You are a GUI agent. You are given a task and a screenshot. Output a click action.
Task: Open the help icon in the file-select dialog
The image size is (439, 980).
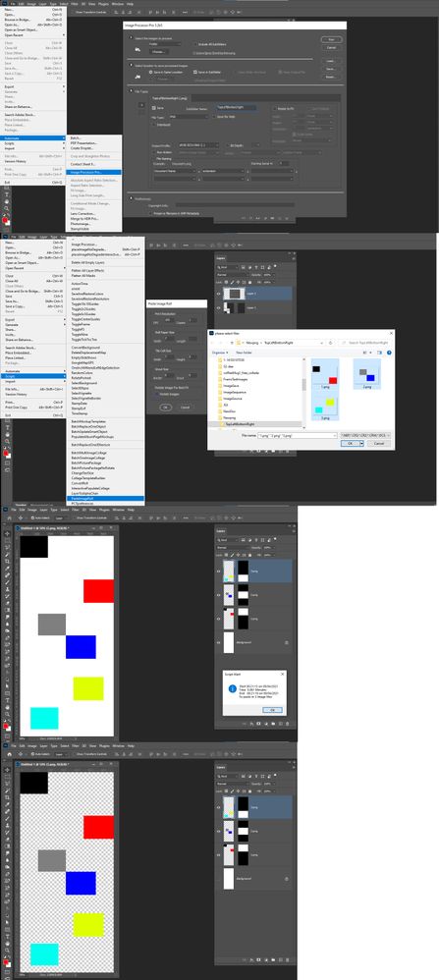tap(389, 353)
